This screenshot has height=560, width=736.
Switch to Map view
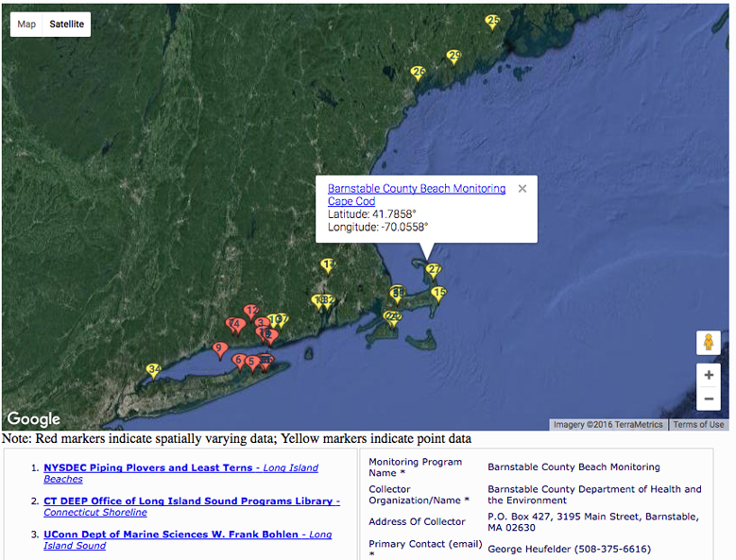click(x=26, y=24)
